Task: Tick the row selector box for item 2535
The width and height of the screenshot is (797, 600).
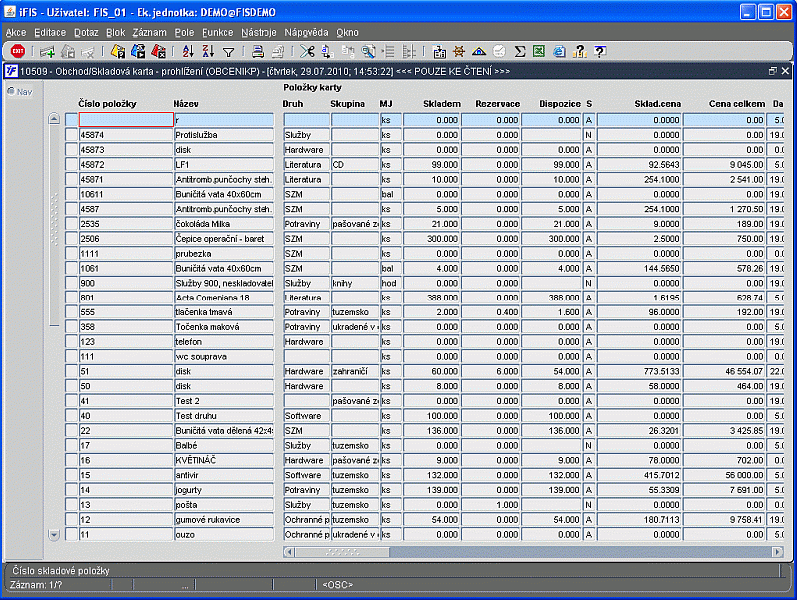Action: [x=72, y=224]
